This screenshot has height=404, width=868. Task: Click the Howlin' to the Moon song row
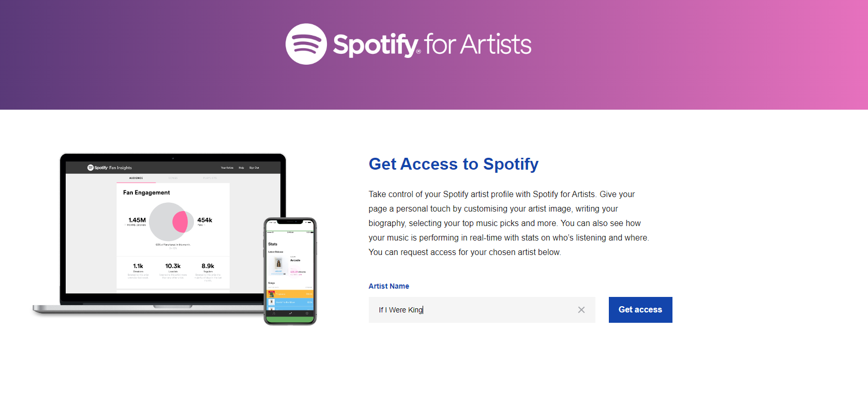286,302
